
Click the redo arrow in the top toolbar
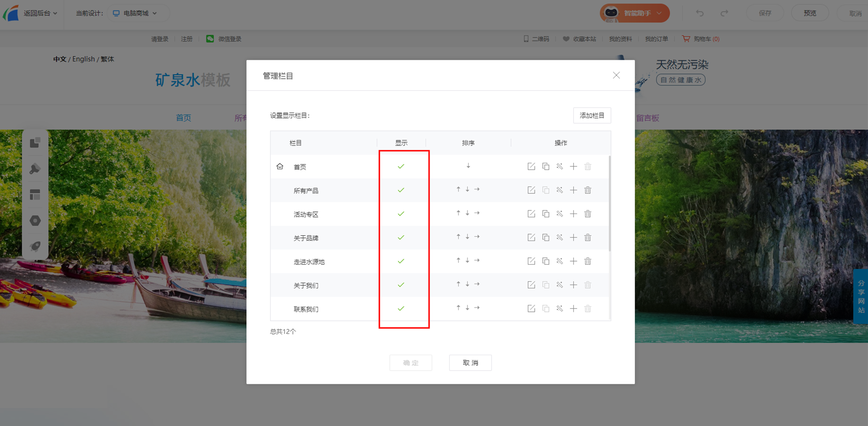724,13
